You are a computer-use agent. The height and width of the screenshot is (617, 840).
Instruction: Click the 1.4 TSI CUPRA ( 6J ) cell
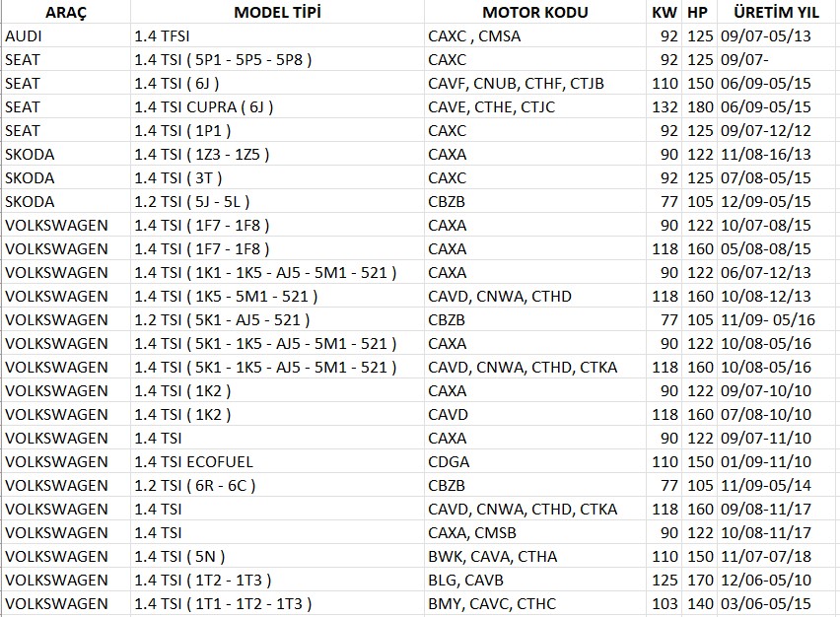click(x=204, y=106)
